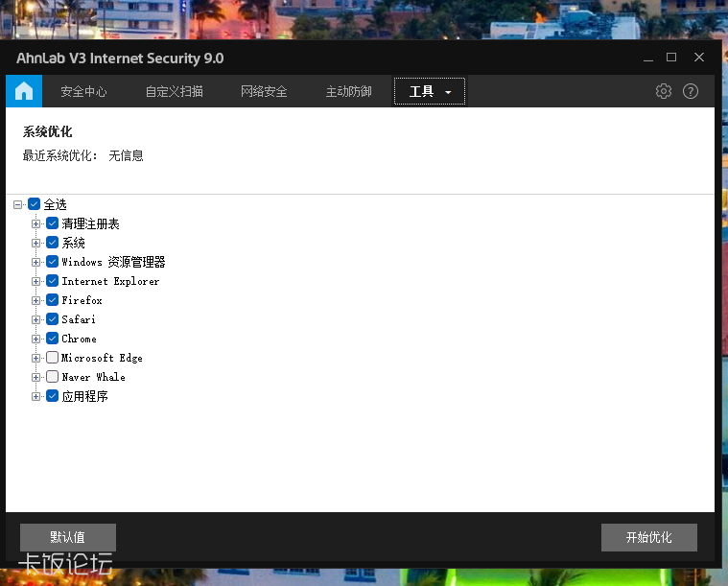728x586 pixels.
Task: Expand the 系统 tree node
Action: [x=35, y=243]
